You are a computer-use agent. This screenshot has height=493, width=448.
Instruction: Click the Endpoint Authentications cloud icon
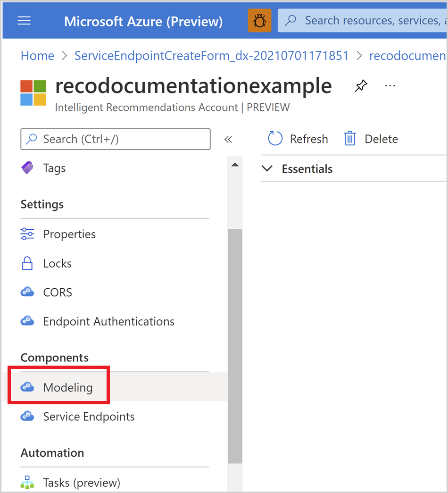coord(27,321)
